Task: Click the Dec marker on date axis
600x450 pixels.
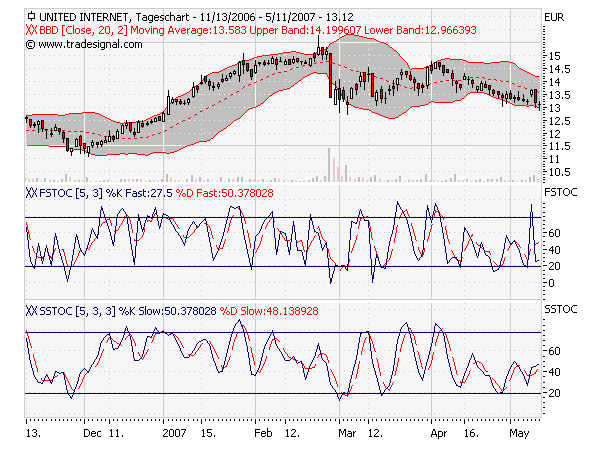Action: tap(93, 435)
